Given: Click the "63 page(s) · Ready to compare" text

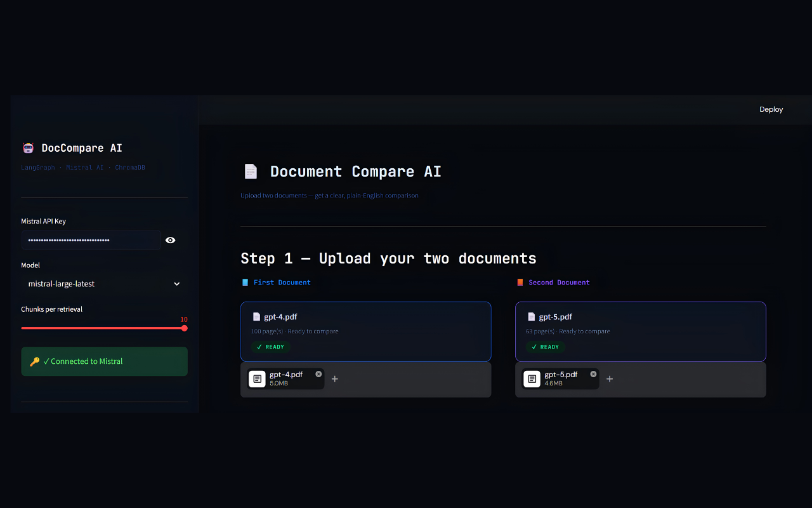Looking at the screenshot, I should point(568,331).
